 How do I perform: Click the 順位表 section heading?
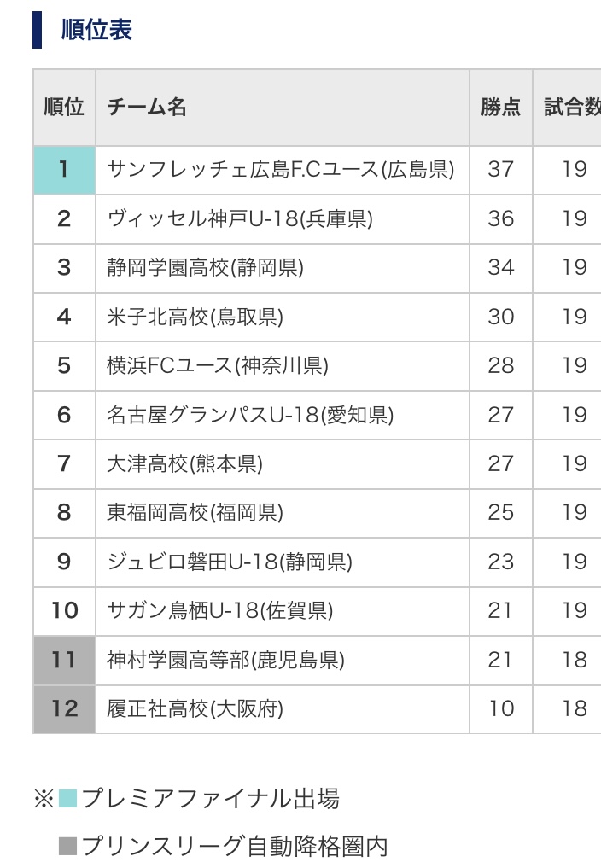pos(96,30)
